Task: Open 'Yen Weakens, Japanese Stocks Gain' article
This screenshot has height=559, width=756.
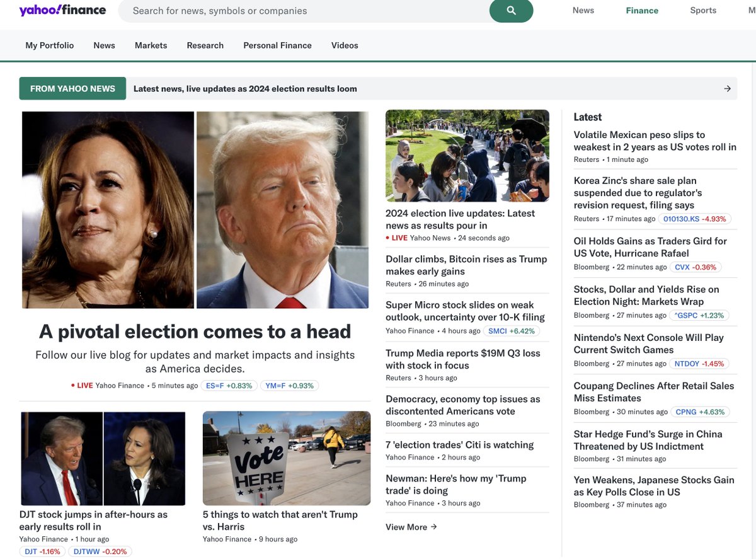Action: coord(654,486)
